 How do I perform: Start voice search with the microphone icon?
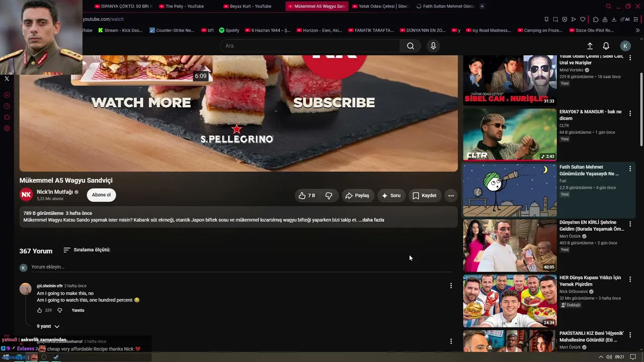433,46
